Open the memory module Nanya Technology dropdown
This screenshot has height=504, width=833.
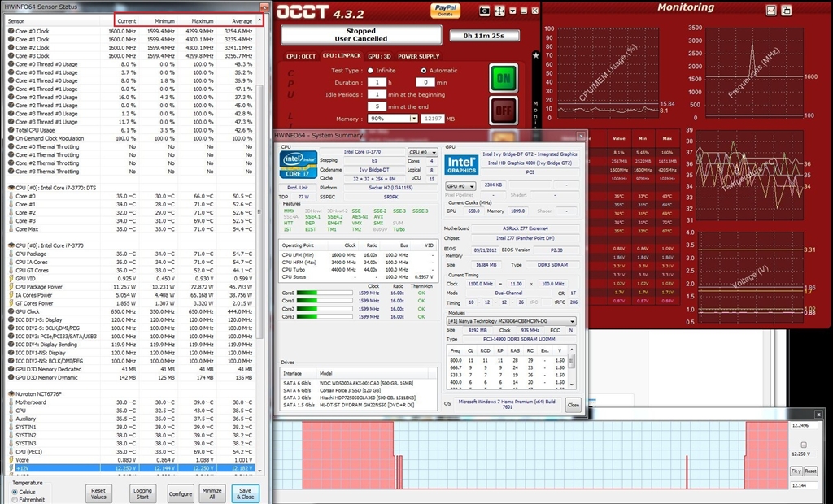511,321
